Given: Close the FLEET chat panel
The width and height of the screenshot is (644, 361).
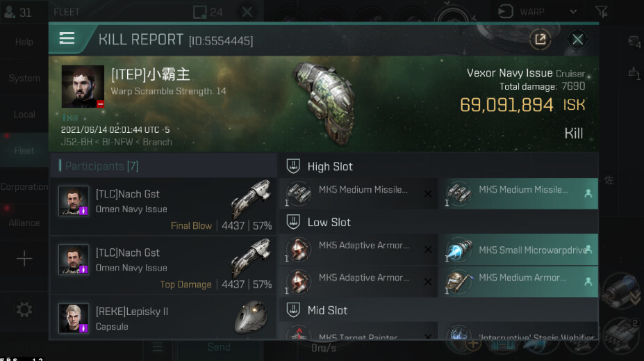Looking at the screenshot, I should [247, 12].
